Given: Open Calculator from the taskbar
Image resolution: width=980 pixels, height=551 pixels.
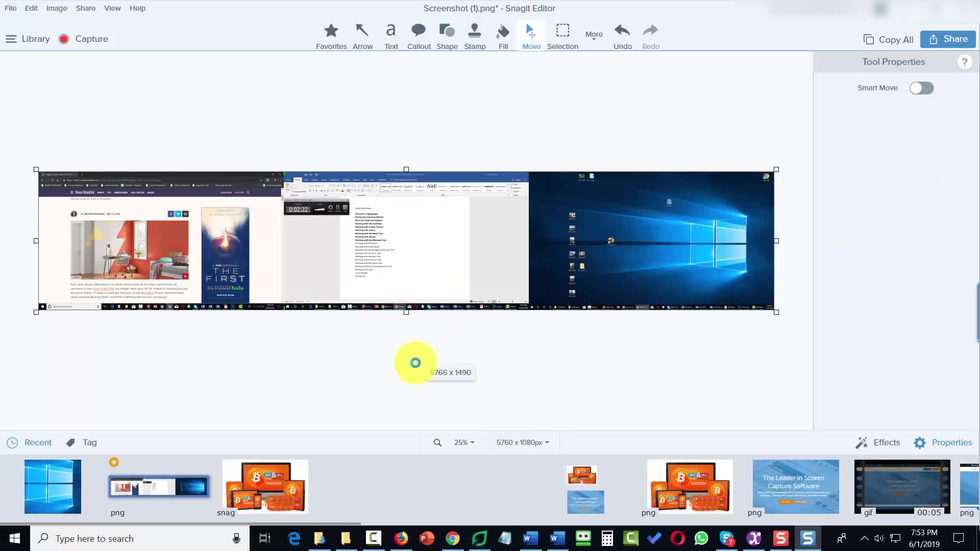Looking at the screenshot, I should 607,538.
